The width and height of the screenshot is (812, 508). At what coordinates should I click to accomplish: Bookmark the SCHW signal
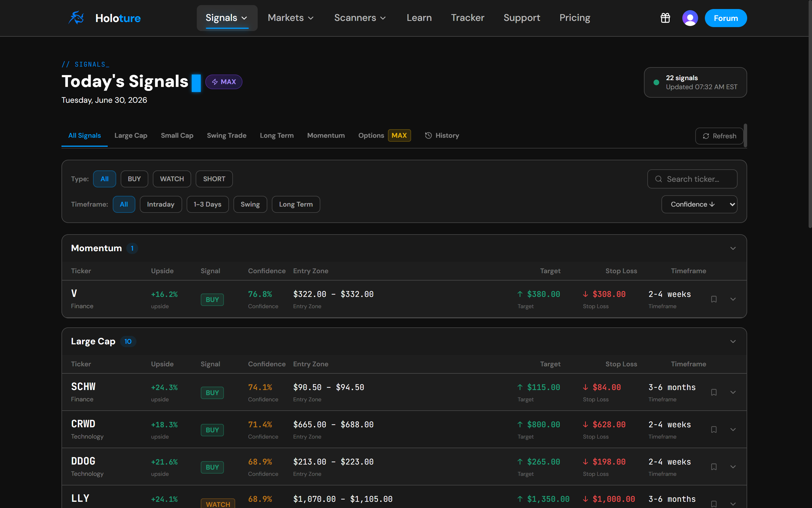coord(714,392)
